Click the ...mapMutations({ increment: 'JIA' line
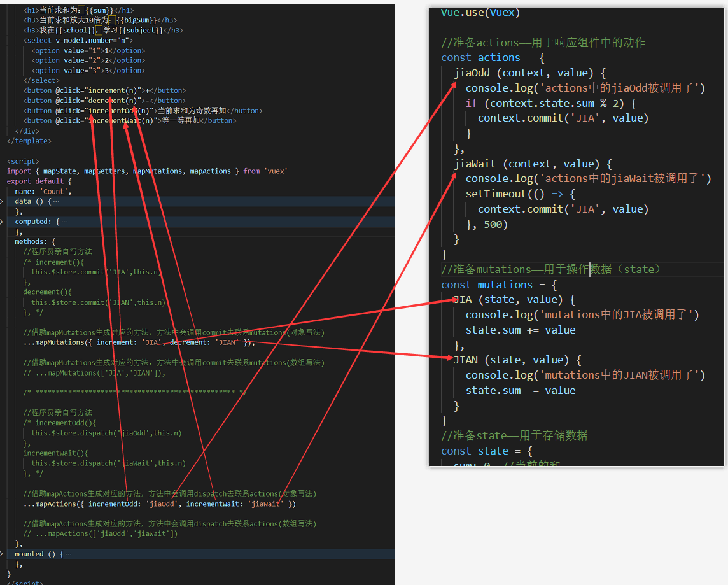The height and width of the screenshot is (585, 728). coord(139,342)
